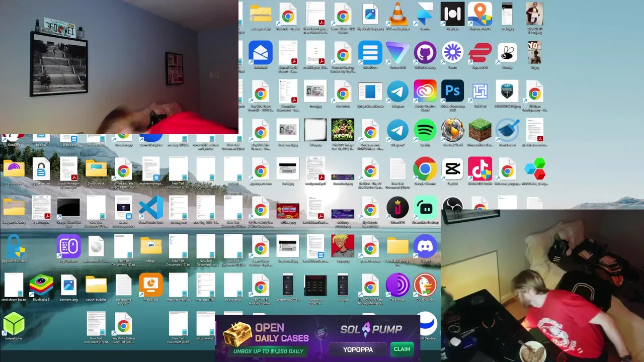Image resolution: width=644 pixels, height=362 pixels.
Task: Click the YOPOPPA code field in banner
Action: [358, 349]
